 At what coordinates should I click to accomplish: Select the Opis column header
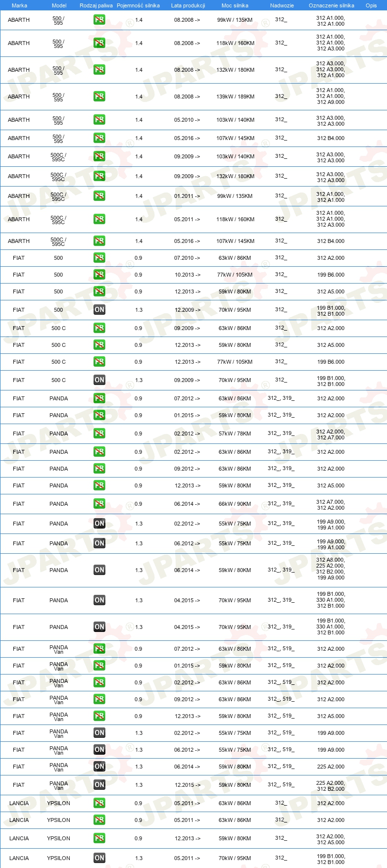[x=371, y=5]
